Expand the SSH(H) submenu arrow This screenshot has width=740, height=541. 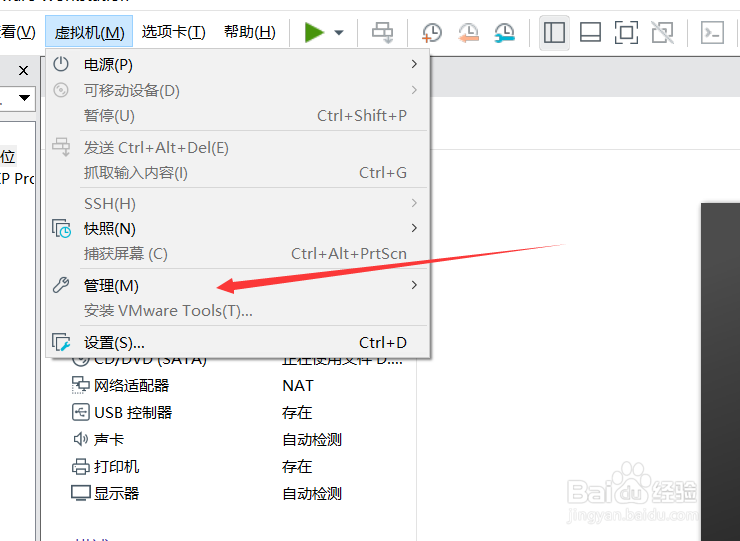(414, 203)
